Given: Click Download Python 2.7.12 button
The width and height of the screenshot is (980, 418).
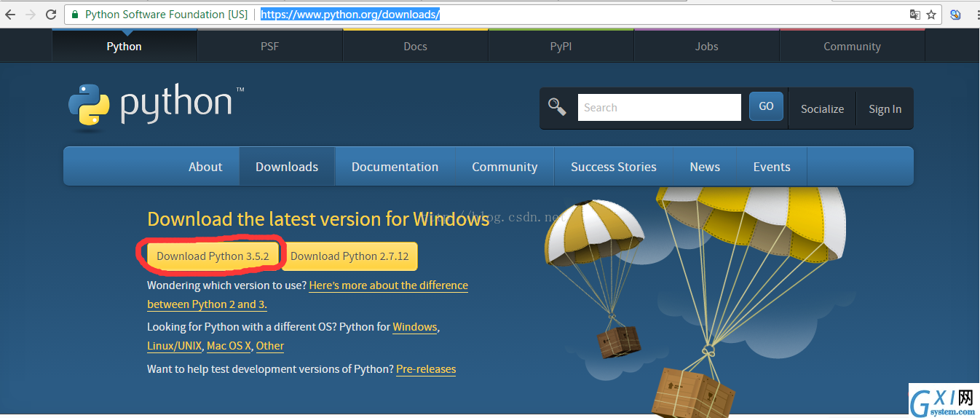Looking at the screenshot, I should click(x=349, y=256).
